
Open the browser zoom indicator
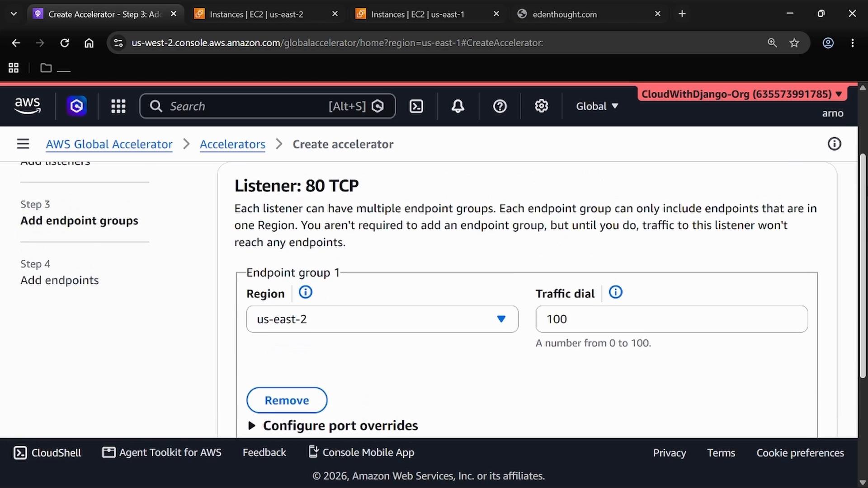click(772, 43)
